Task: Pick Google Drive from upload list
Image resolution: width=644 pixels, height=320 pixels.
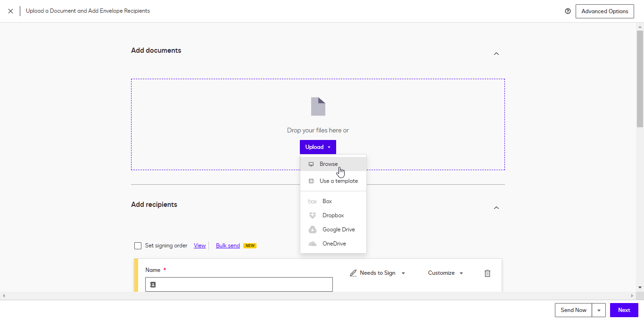Action: point(333,230)
